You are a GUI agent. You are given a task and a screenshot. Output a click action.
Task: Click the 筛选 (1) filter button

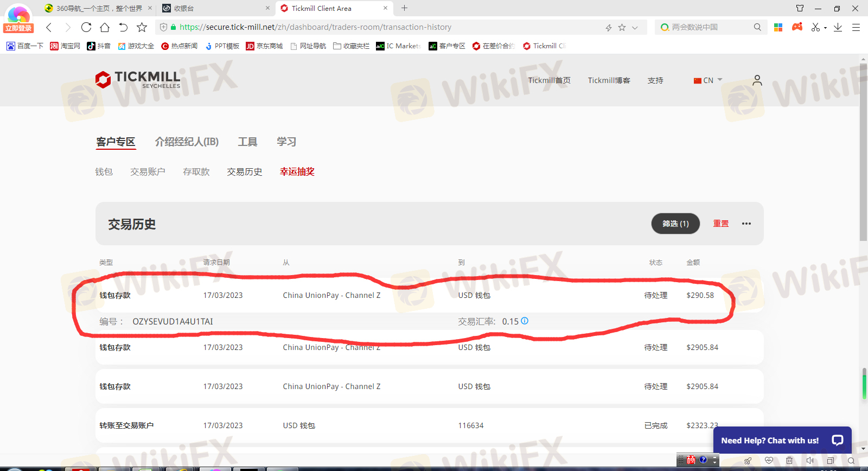675,224
